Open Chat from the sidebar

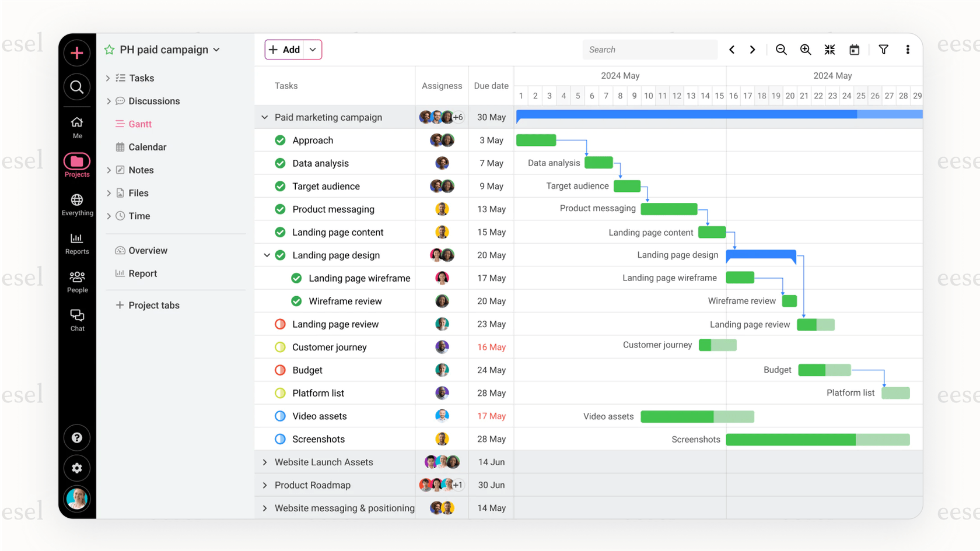[x=76, y=318]
